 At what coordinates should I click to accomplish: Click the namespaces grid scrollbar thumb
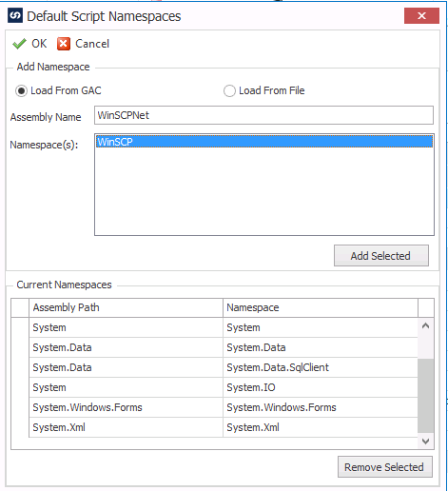426,396
